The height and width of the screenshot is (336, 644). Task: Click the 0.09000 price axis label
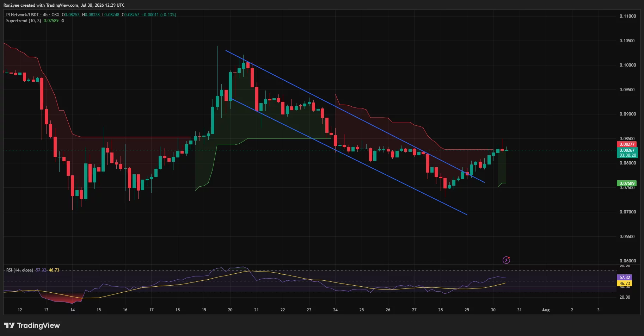pyautogui.click(x=628, y=114)
